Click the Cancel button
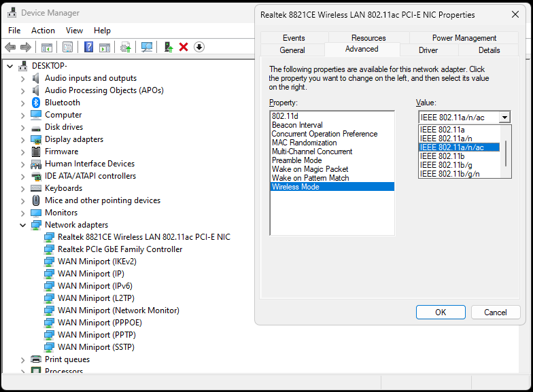 [x=496, y=313]
